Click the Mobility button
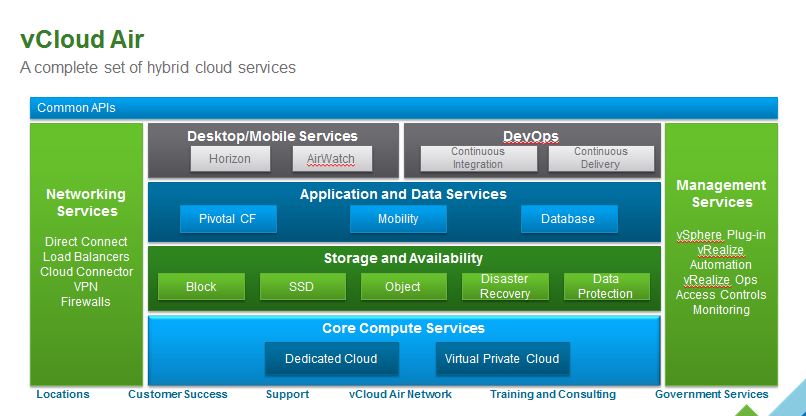Viewport: 806px width, 416px height. tap(398, 219)
